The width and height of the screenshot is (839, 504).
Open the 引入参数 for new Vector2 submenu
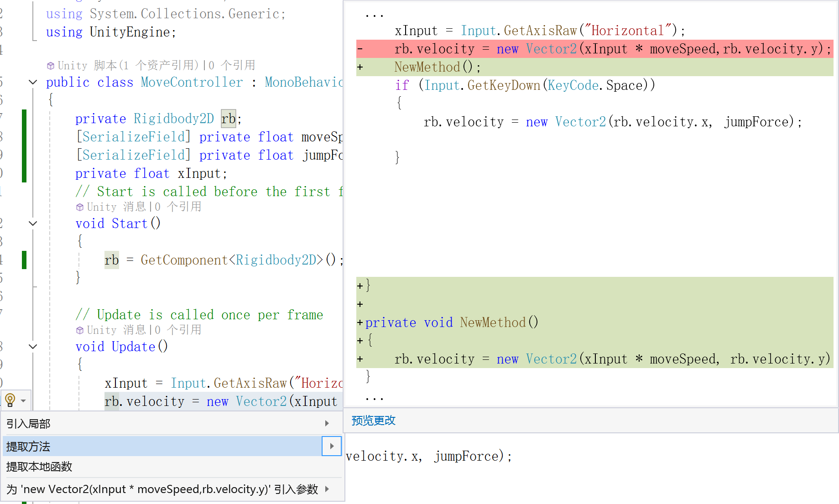(x=172, y=489)
